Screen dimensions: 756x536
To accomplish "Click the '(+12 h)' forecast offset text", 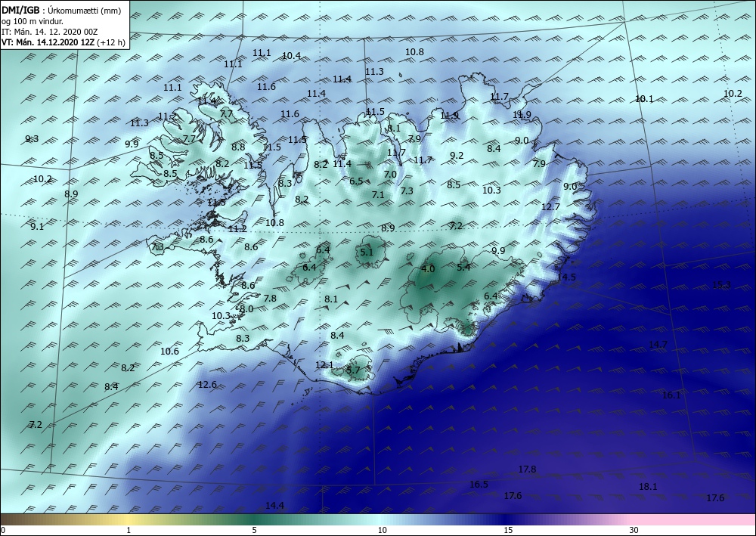I will coord(111,42).
